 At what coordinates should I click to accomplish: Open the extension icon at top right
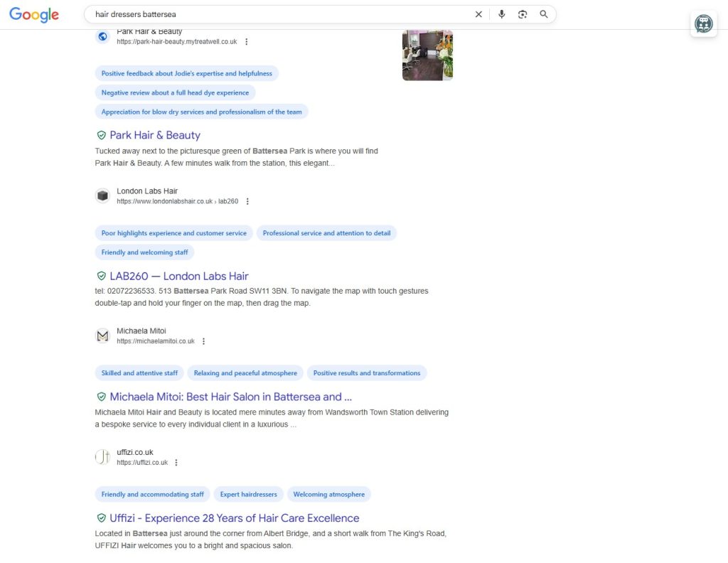pyautogui.click(x=703, y=24)
